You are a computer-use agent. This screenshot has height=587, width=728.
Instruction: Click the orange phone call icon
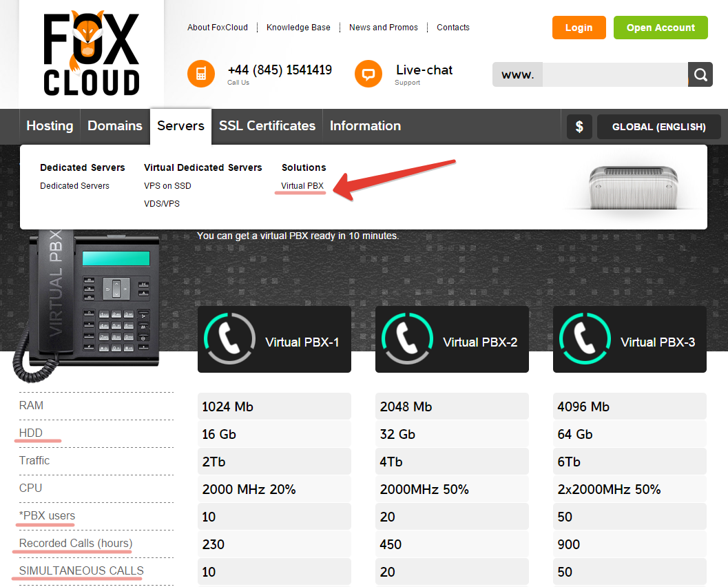pyautogui.click(x=201, y=74)
